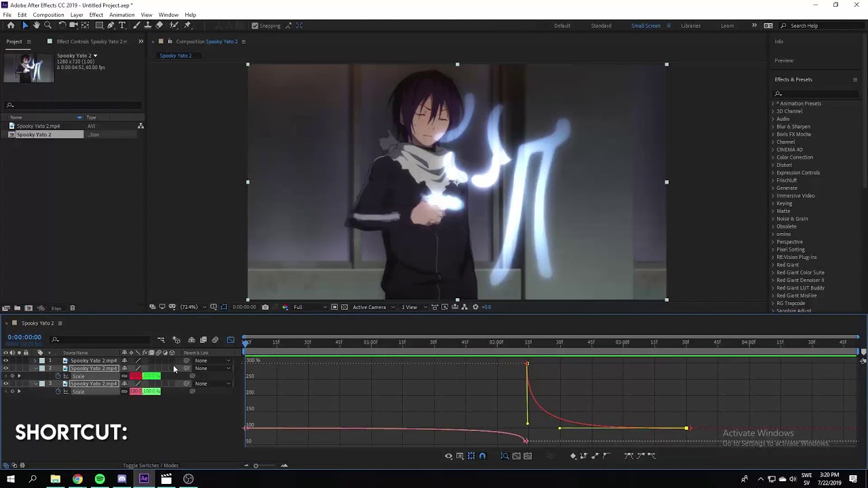
Task: Click the Motion Blur enable icon in timeline
Action: (x=215, y=340)
